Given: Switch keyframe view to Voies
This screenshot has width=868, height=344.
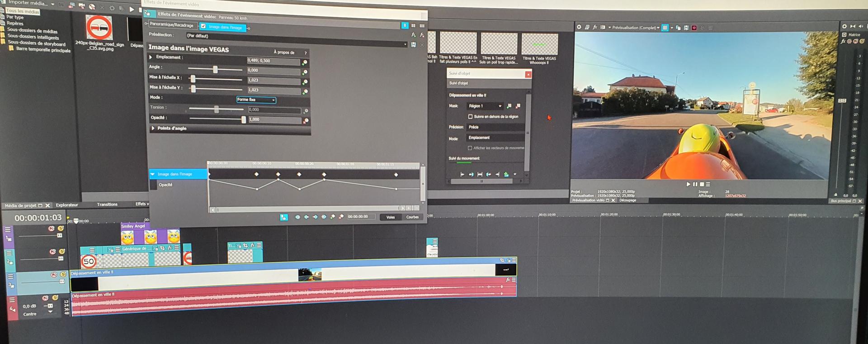Looking at the screenshot, I should click(x=391, y=217).
